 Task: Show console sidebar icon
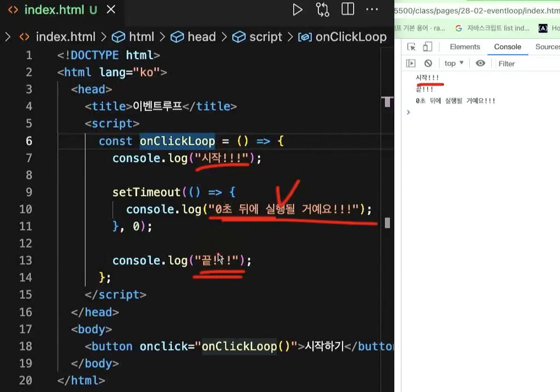411,63
